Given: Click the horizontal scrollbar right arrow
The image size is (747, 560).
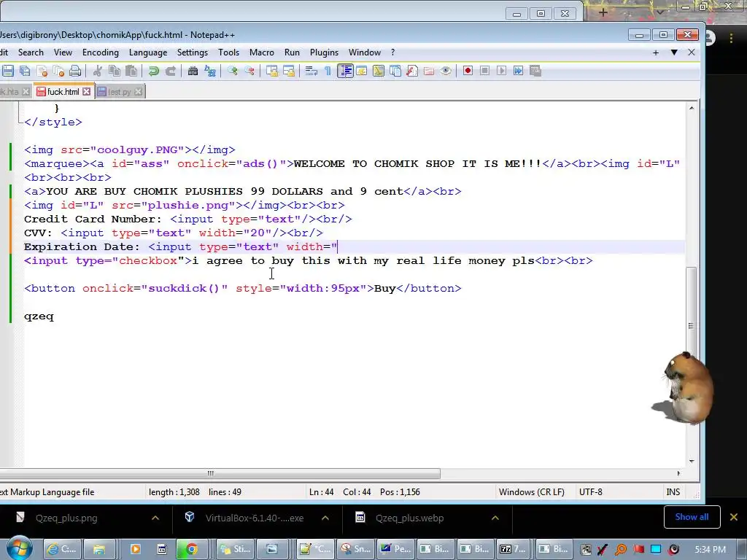Looking at the screenshot, I should point(678,473).
